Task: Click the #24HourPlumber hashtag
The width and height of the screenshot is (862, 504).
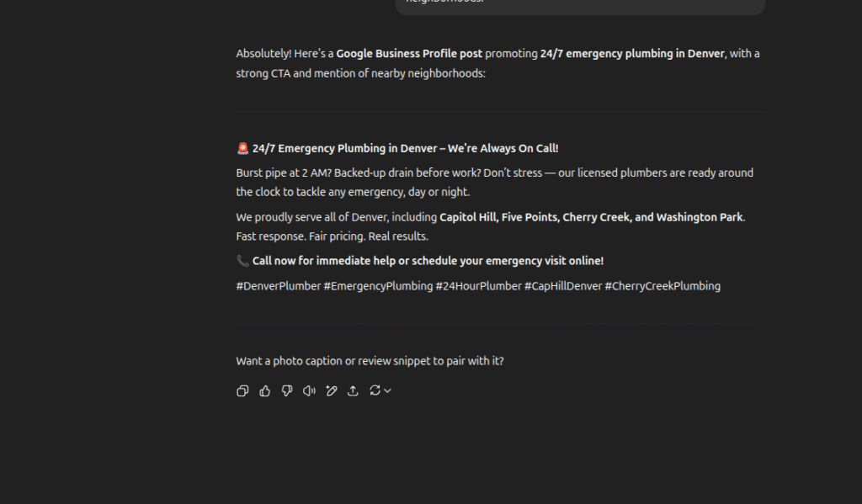Action: point(478,286)
